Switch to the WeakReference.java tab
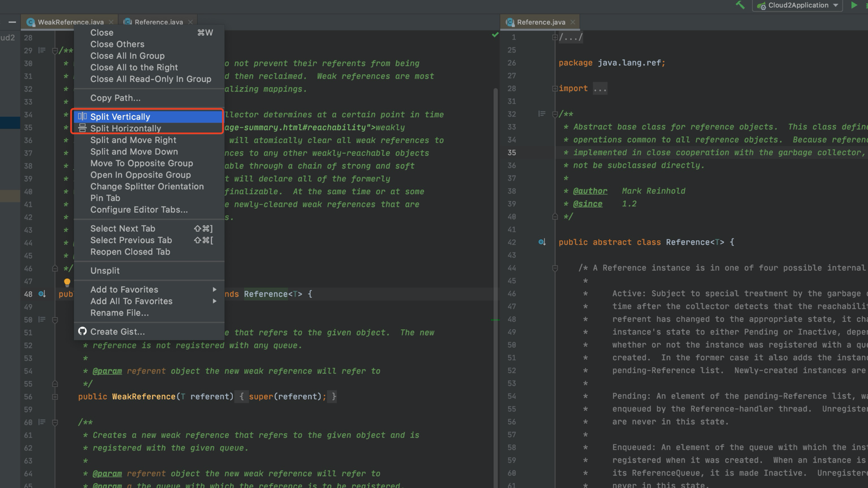The image size is (868, 488). pos(70,22)
